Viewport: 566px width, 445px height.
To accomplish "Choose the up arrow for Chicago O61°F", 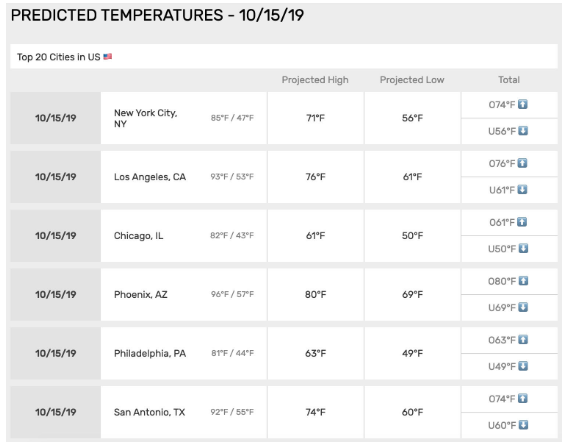I will [x=522, y=222].
